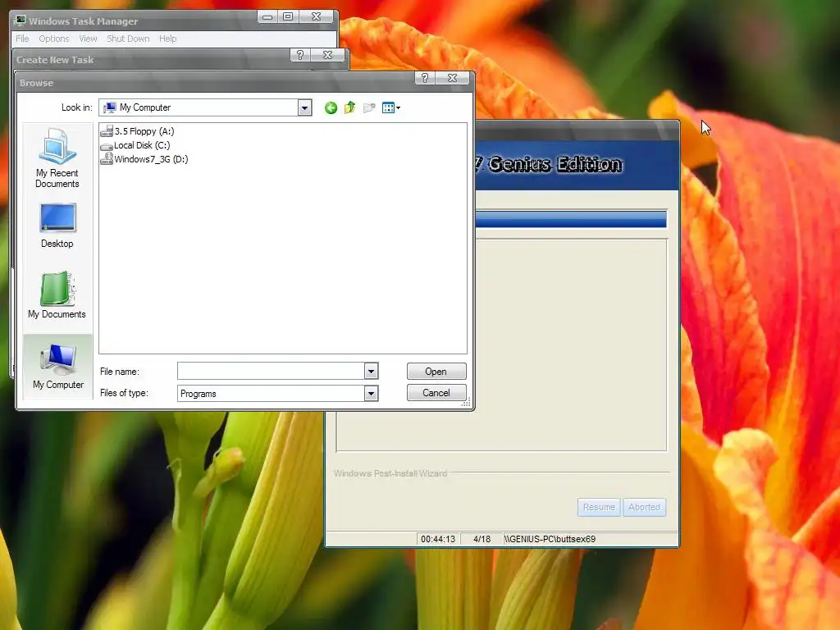Close the Browse dialog
This screenshot has height=630, width=840.
(452, 78)
